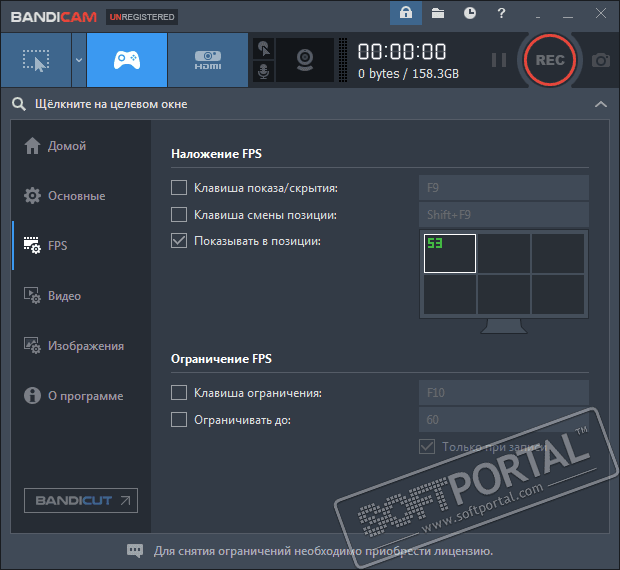
Task: Toggle the mouse cursor effect icon
Action: 263,49
